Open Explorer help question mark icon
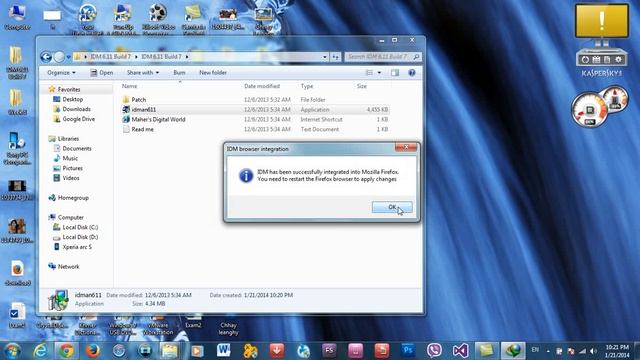This screenshot has height=360, width=640. [x=412, y=73]
